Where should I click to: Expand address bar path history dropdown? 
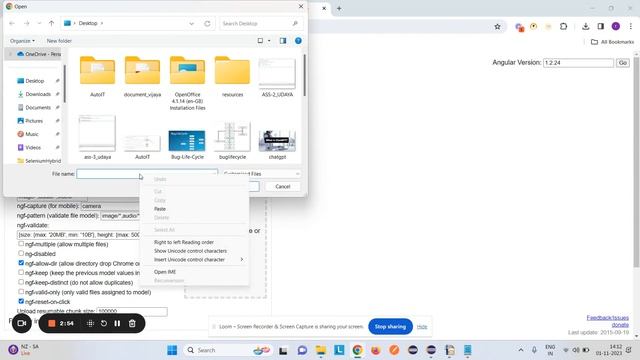coord(191,23)
